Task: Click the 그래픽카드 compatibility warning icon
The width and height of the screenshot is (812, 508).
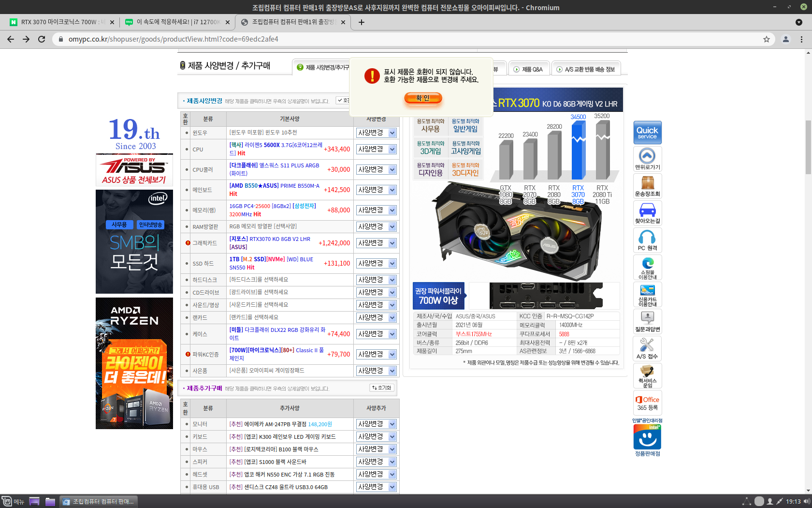Action: coord(188,243)
